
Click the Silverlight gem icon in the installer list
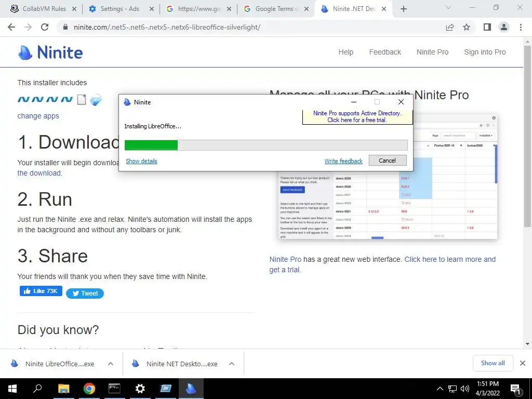[96, 99]
